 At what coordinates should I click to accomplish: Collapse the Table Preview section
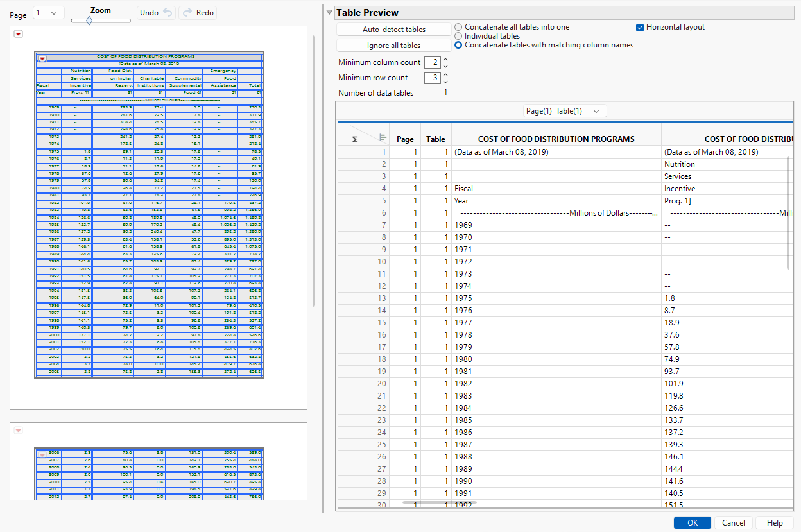coord(329,12)
